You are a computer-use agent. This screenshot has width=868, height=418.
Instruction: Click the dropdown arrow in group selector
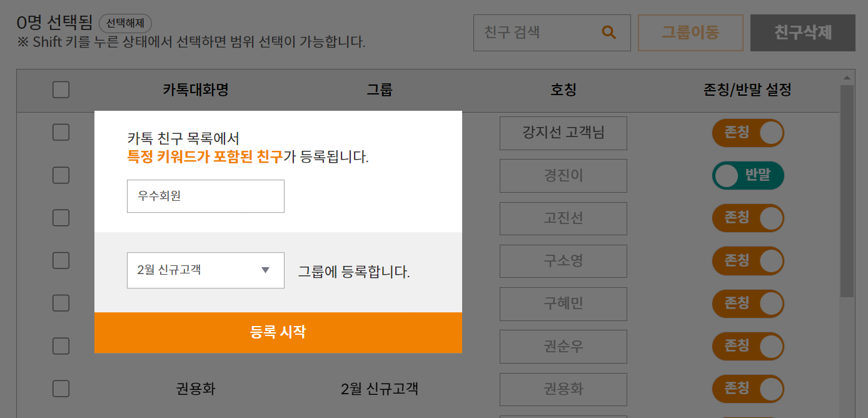pos(265,270)
